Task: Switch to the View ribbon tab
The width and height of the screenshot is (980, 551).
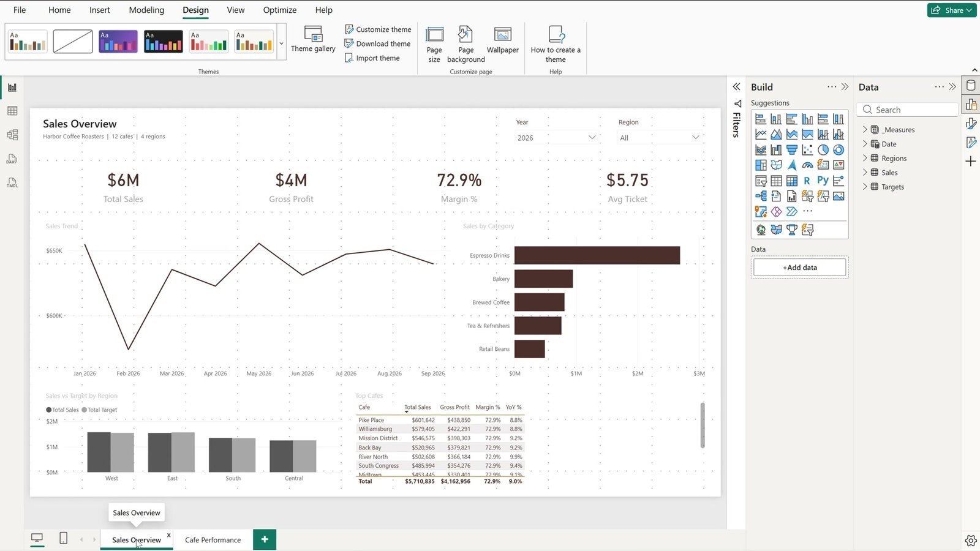Action: 235,10
